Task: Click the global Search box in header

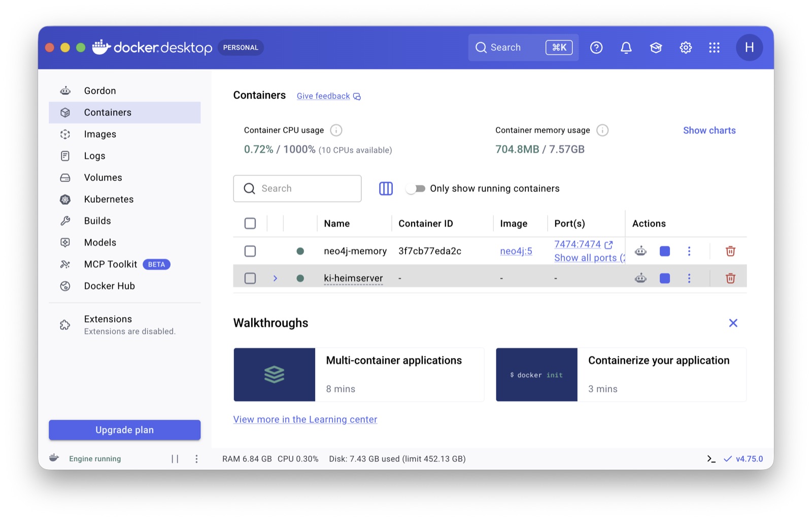Action: 523,48
